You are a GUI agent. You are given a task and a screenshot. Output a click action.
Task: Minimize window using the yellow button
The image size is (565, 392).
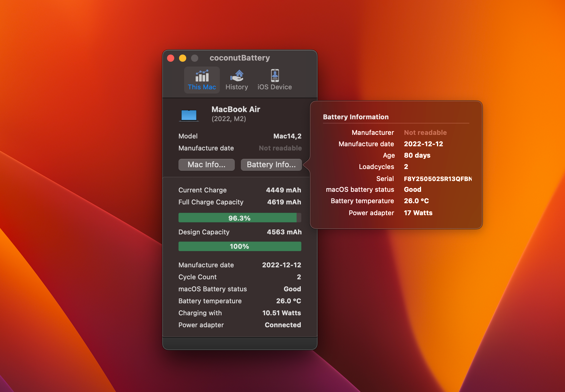[183, 58]
